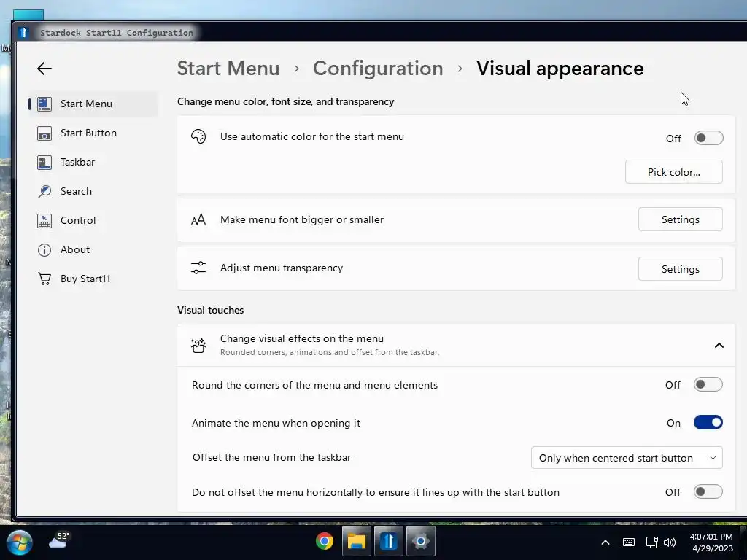Screen dimensions: 747x560
Task: Switch to Start11 taskbar icon
Action: [389, 542]
